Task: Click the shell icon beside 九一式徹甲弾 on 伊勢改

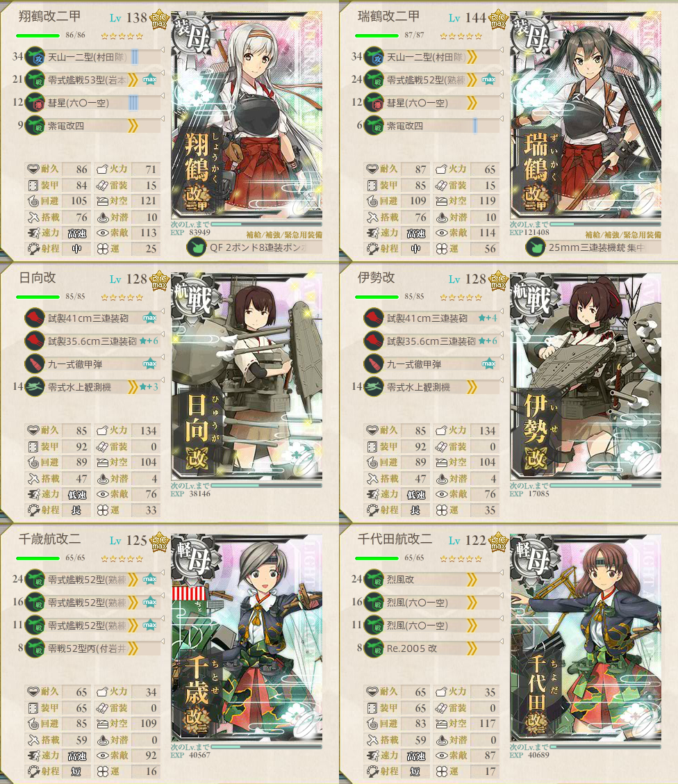Action: [x=374, y=364]
